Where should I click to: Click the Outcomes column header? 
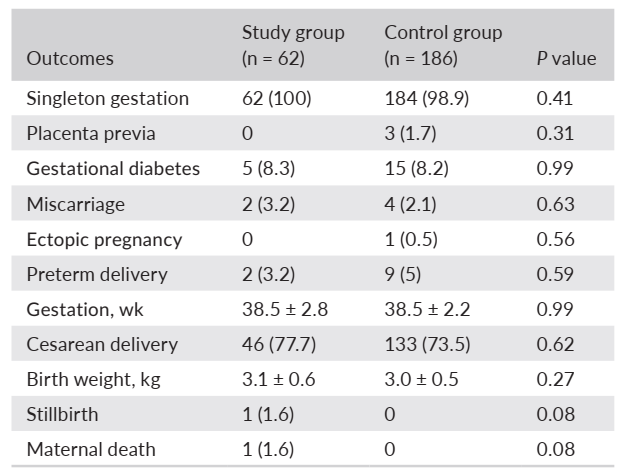(x=70, y=58)
